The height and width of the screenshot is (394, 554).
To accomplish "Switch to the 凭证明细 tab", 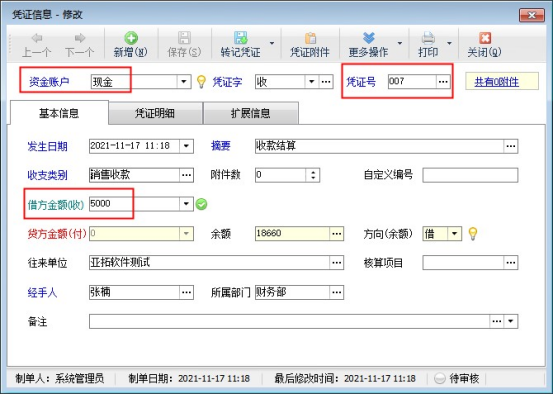I will pyautogui.click(x=155, y=113).
